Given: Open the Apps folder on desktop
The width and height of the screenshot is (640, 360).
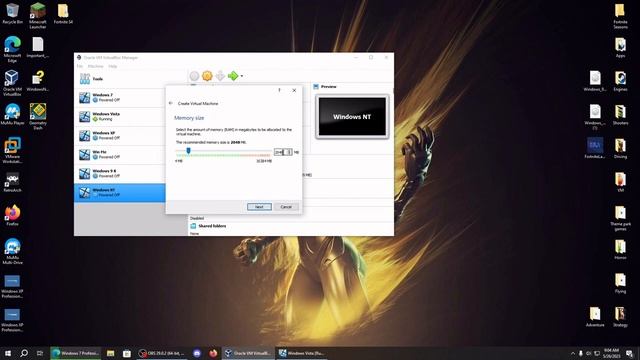Looking at the screenshot, I should pos(620,48).
